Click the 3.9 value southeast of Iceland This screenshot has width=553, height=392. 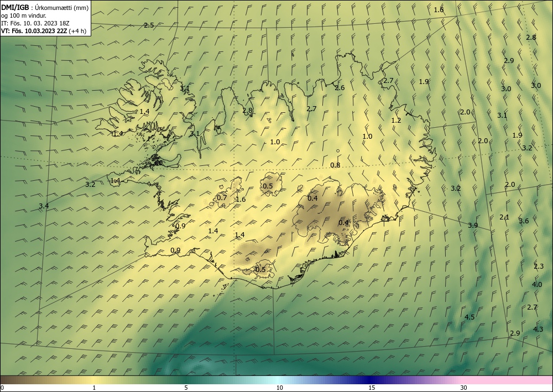pos(473,226)
